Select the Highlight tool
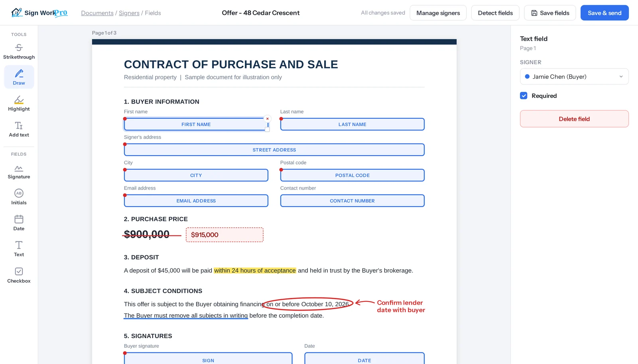This screenshot has height=364, width=638. [x=19, y=103]
